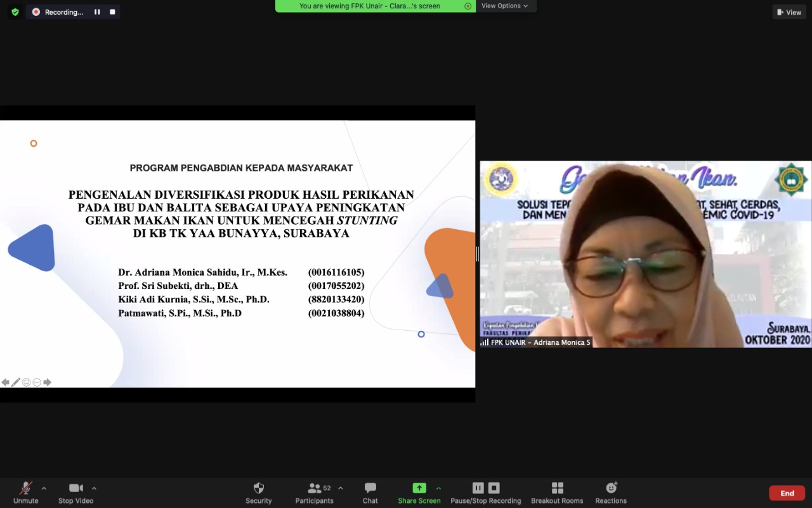Stop Video camera toggle
Image resolution: width=812 pixels, height=508 pixels.
click(x=75, y=492)
